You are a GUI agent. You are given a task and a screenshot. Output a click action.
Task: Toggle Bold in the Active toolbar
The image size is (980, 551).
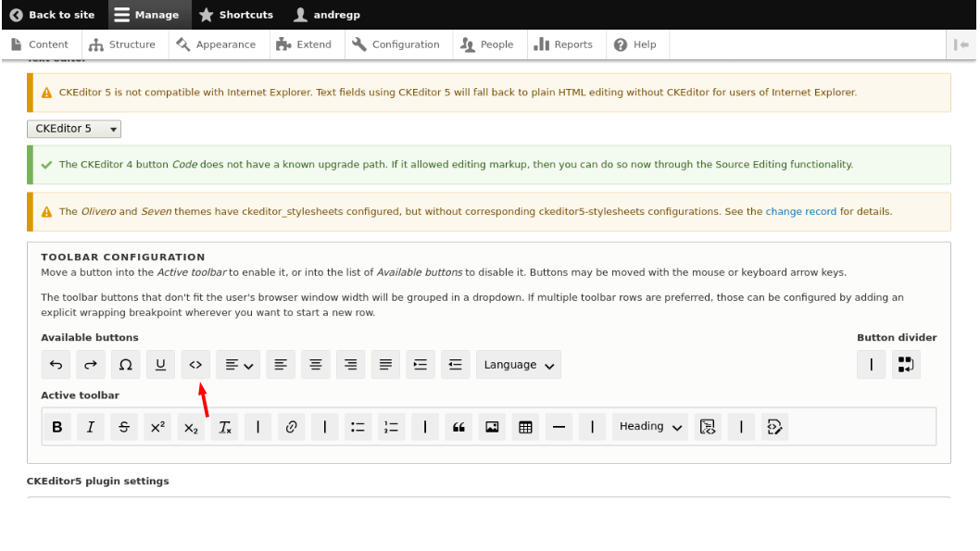point(57,427)
